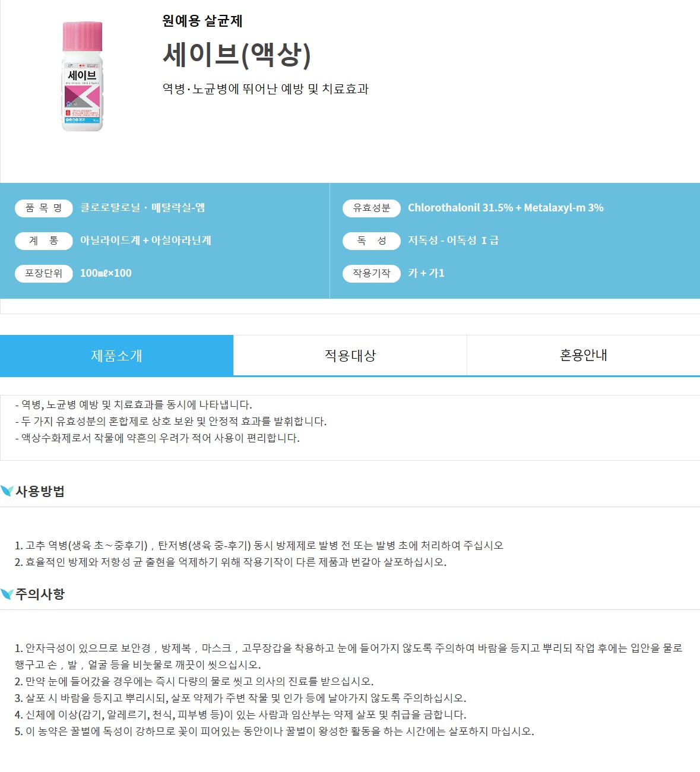Image resolution: width=700 pixels, height=772 pixels.
Task: Click the 저독성 - 어독성 Ⅰ급 value
Action: tap(453, 241)
